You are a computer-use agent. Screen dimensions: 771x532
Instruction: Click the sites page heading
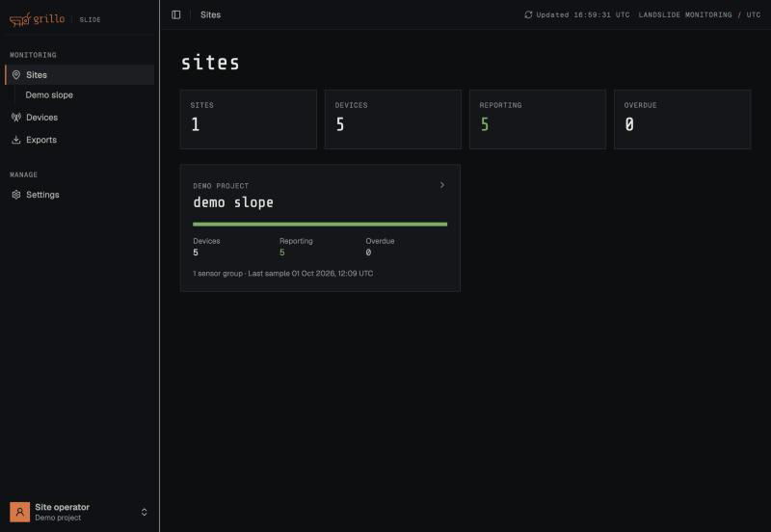click(x=210, y=63)
